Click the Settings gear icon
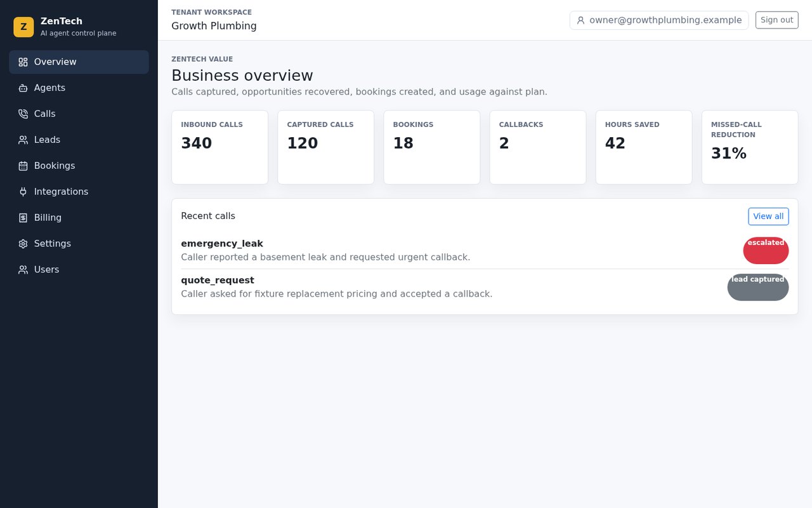 coord(23,244)
